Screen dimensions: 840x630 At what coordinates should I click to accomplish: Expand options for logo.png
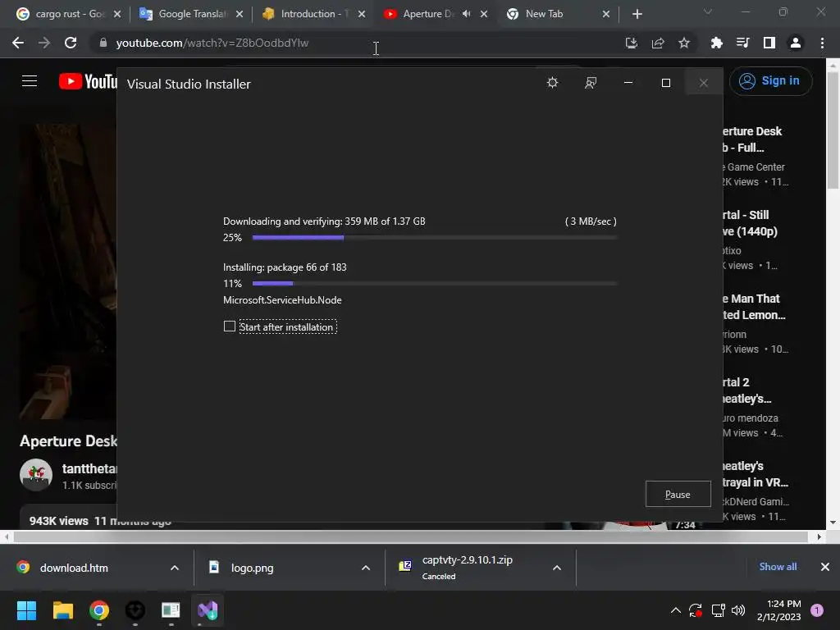coord(366,568)
